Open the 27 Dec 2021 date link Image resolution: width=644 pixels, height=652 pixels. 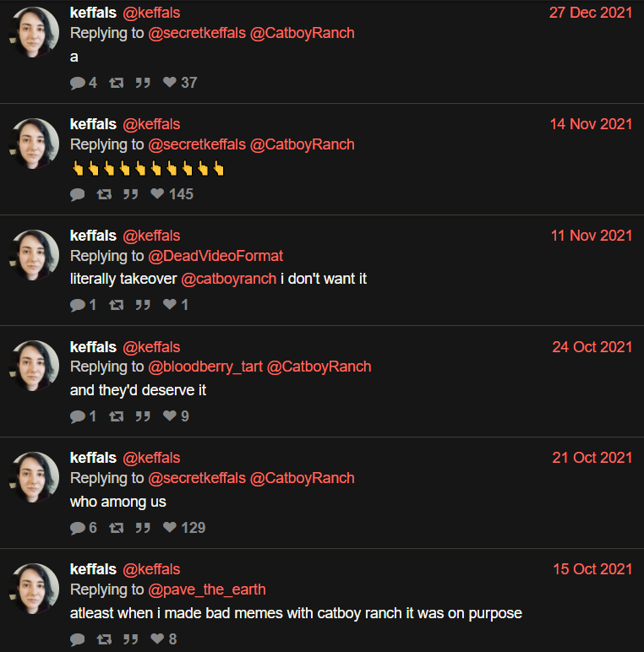pos(590,13)
